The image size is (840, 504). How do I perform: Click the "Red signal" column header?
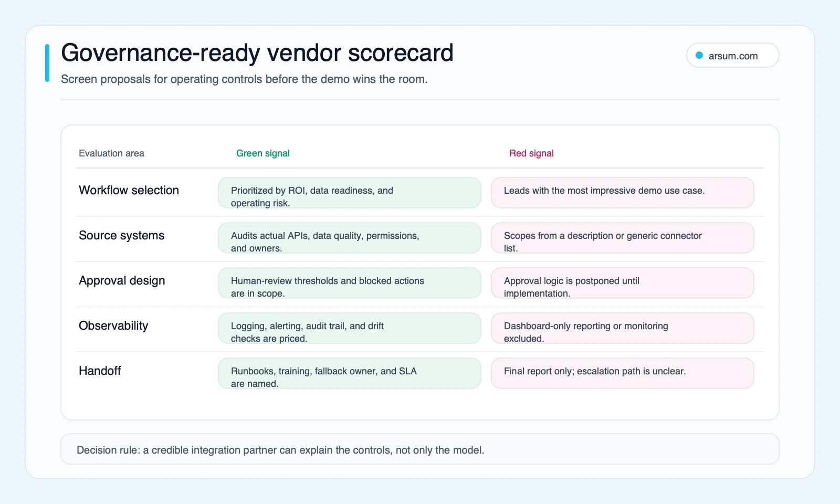coord(531,153)
